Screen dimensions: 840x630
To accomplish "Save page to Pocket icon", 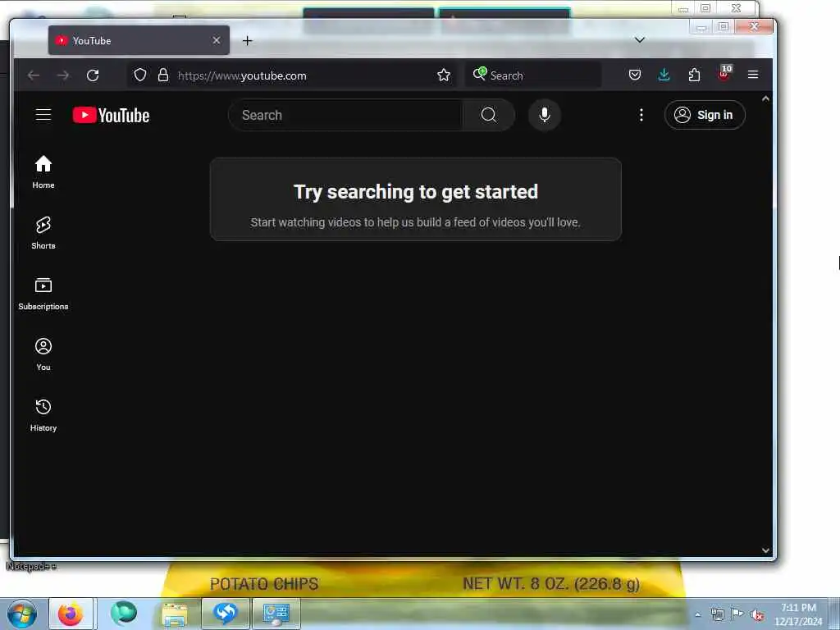I will [635, 75].
